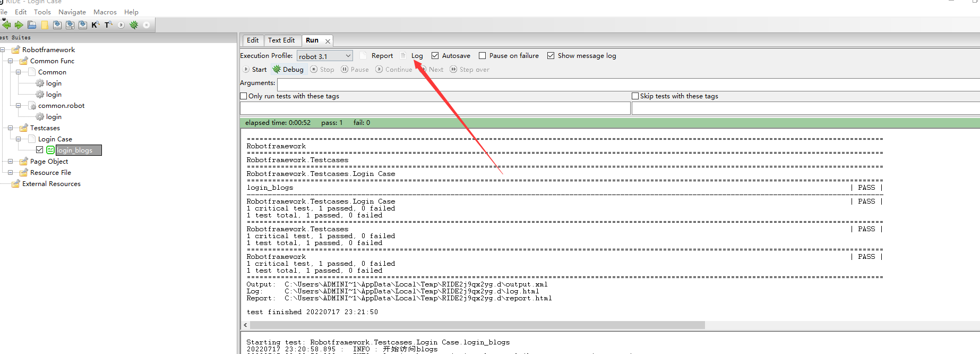Image resolution: width=980 pixels, height=354 pixels.
Task: Open the Tools menu
Action: click(x=42, y=12)
